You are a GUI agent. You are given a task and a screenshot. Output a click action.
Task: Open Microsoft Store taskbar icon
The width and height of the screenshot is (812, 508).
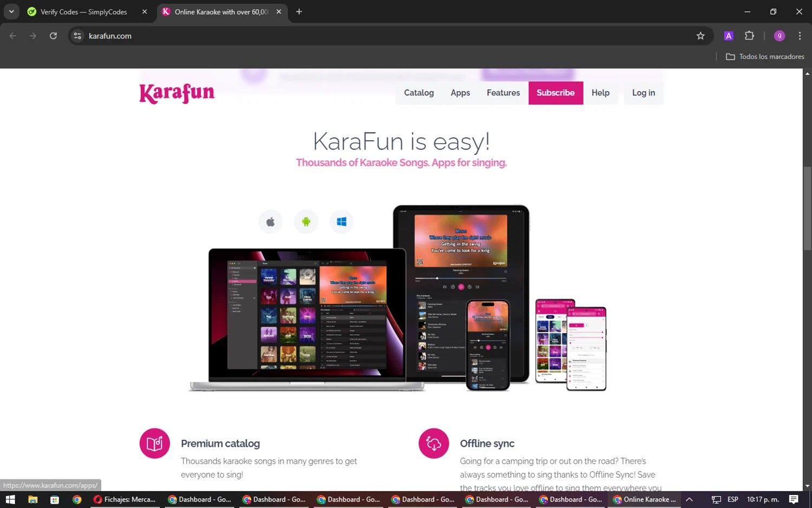55,499
